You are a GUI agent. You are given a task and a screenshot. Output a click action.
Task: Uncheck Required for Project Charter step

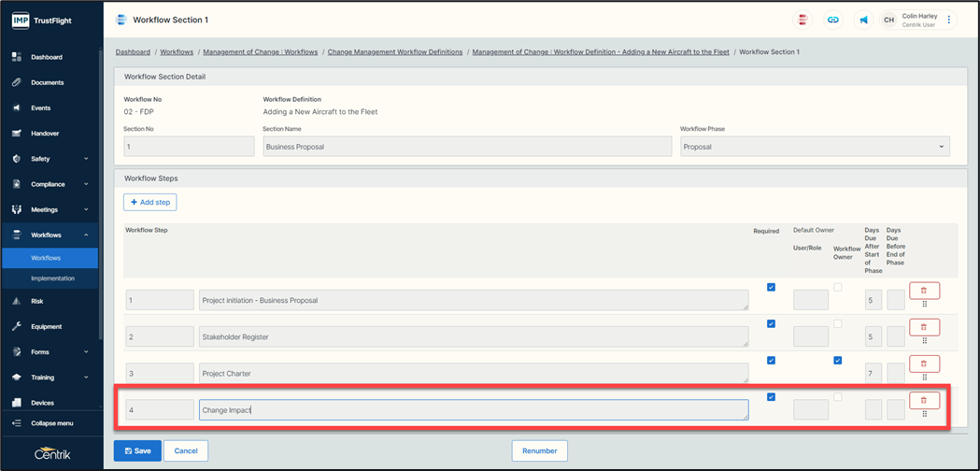(771, 360)
